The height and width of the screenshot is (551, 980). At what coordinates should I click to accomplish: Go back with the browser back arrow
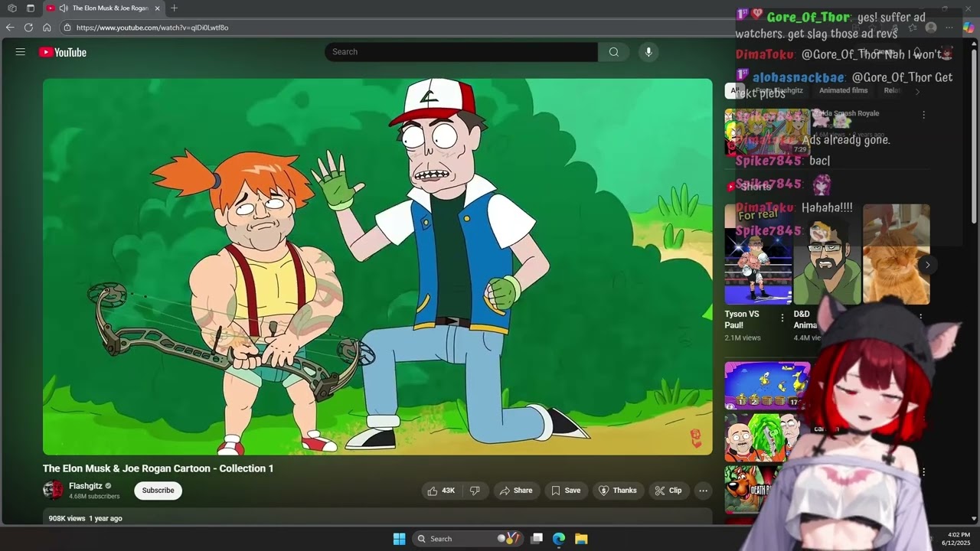click(x=10, y=28)
